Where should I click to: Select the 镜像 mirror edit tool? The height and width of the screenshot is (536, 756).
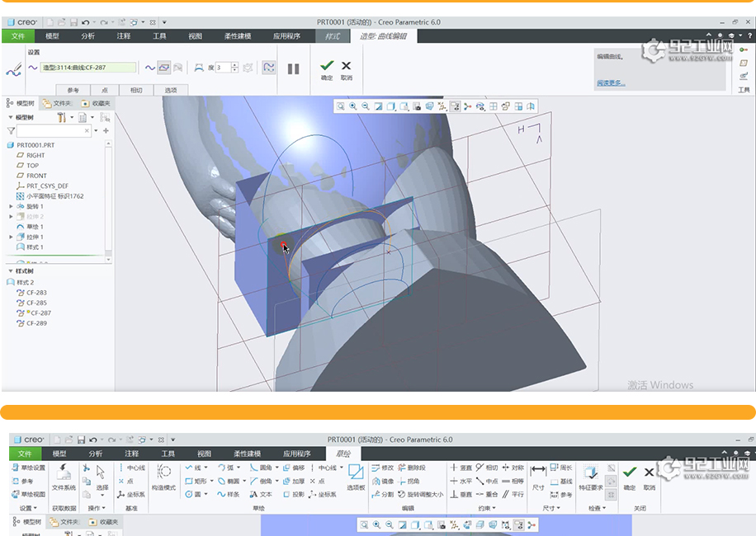point(383,481)
